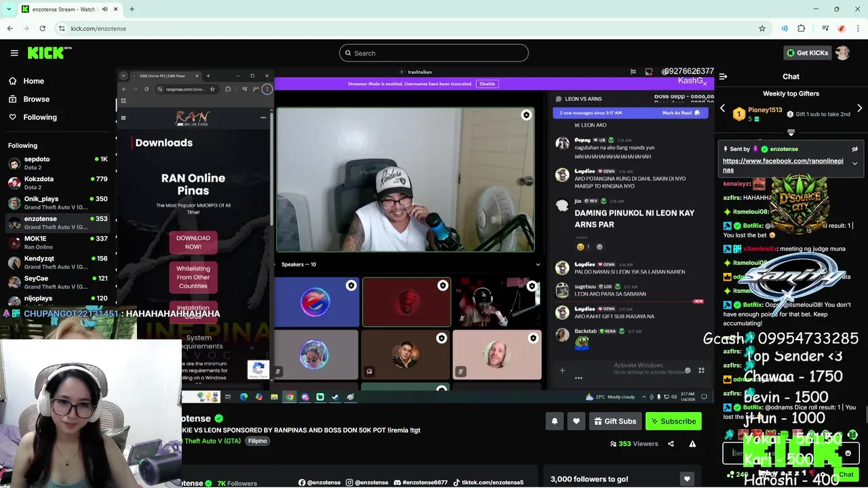Open the Kick hamburger menu

[14, 53]
